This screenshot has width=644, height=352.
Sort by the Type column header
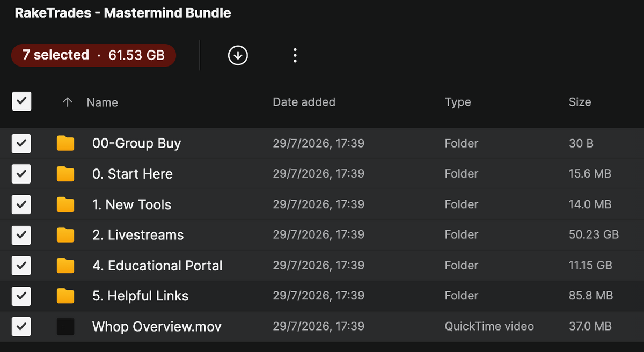click(x=458, y=102)
